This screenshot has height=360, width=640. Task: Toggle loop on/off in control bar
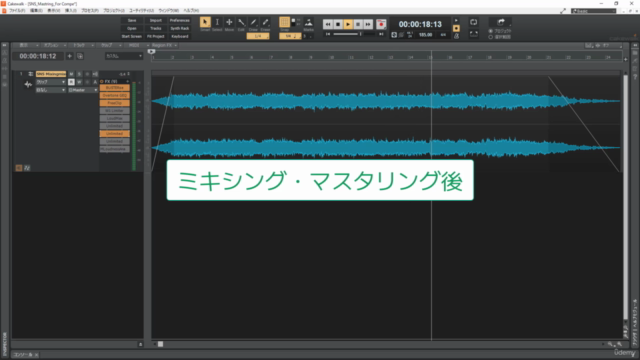[x=473, y=22]
